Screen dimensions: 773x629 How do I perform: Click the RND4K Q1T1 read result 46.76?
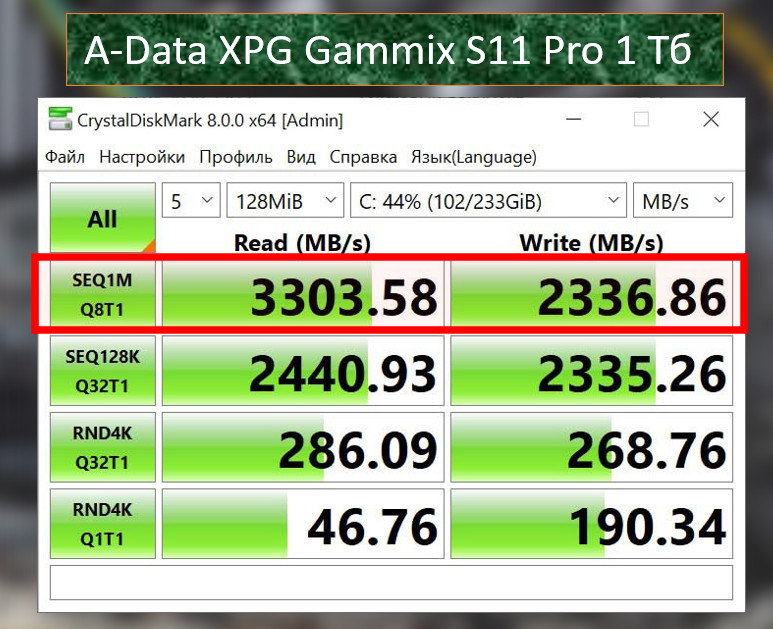click(x=303, y=524)
